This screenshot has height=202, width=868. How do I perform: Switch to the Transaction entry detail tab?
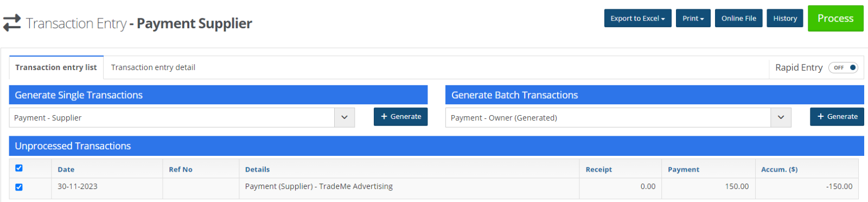(153, 67)
